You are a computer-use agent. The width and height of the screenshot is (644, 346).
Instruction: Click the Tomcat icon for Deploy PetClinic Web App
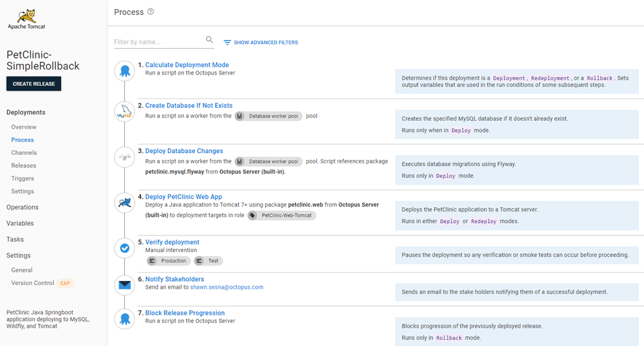tap(125, 203)
